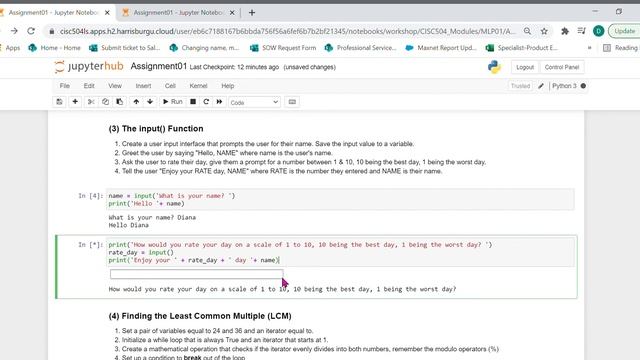Viewport: 640px width, 360px height.
Task: Switch to second Assignment01 browser tab
Action: (x=178, y=13)
